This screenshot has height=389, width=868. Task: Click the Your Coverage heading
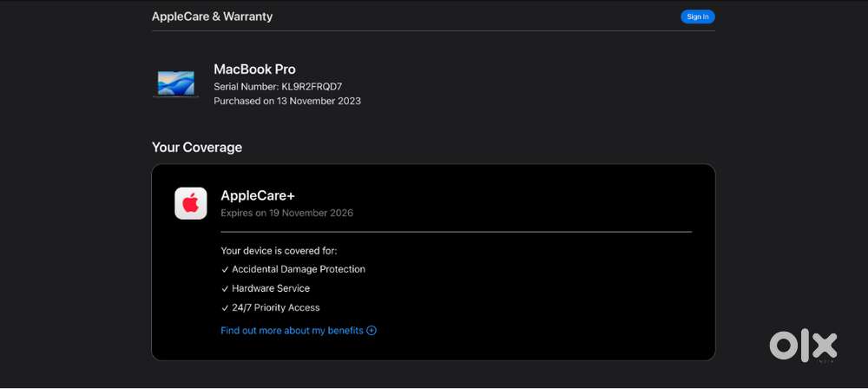coord(197,148)
